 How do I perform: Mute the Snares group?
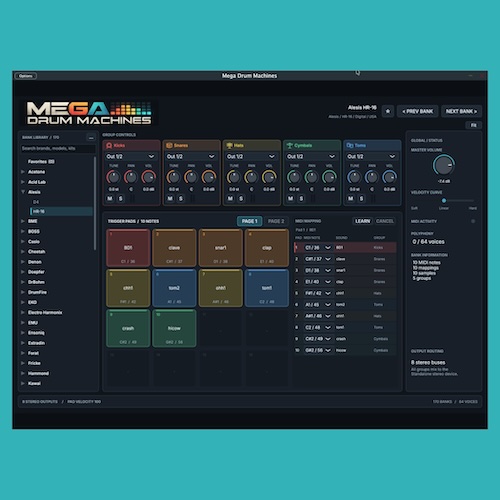pyautogui.click(x=170, y=199)
